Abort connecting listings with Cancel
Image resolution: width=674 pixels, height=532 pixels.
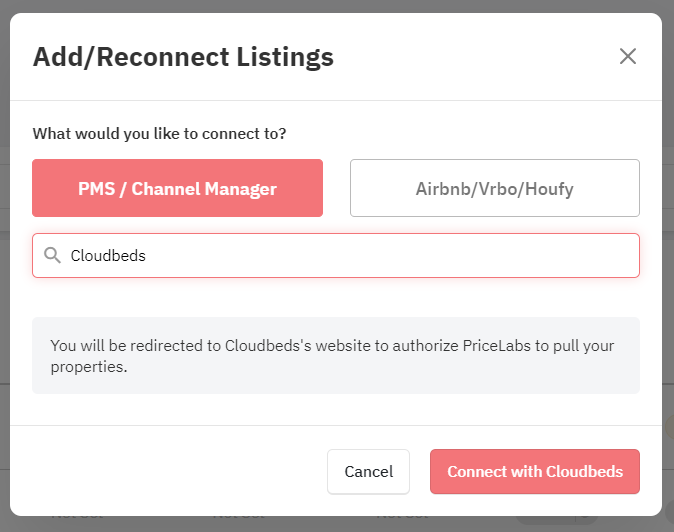368,471
